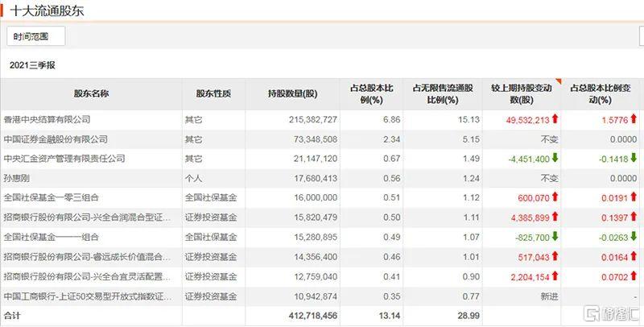Click total share ratio 13.14

[x=390, y=316]
